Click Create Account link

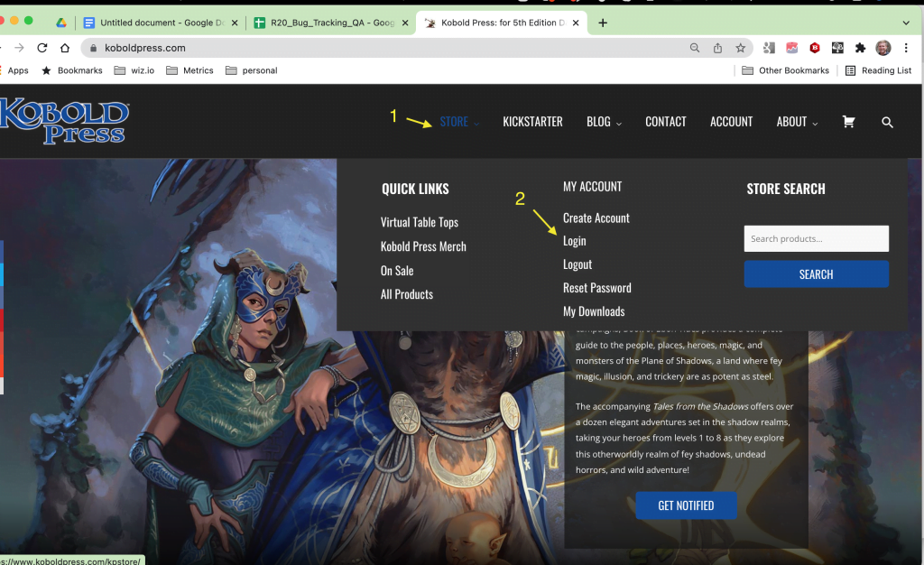click(x=596, y=218)
